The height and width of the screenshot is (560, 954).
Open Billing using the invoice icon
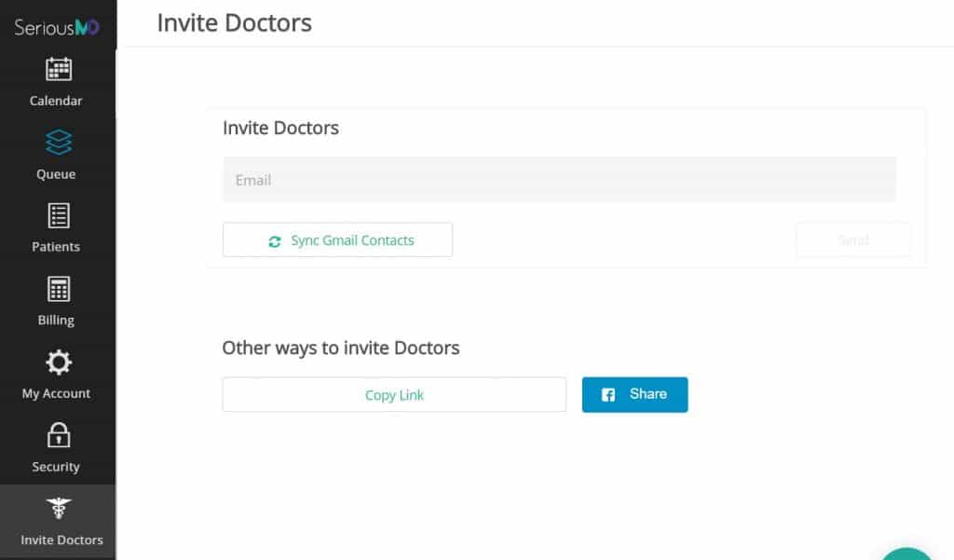58,290
